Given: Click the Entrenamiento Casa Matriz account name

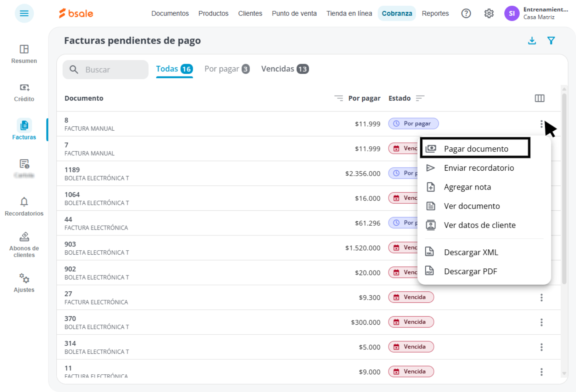Looking at the screenshot, I should click(546, 13).
